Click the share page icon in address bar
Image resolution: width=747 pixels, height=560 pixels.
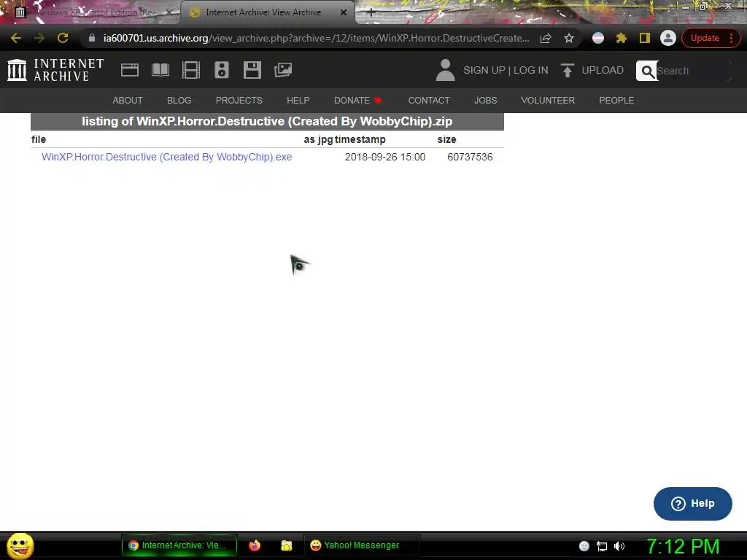546,38
